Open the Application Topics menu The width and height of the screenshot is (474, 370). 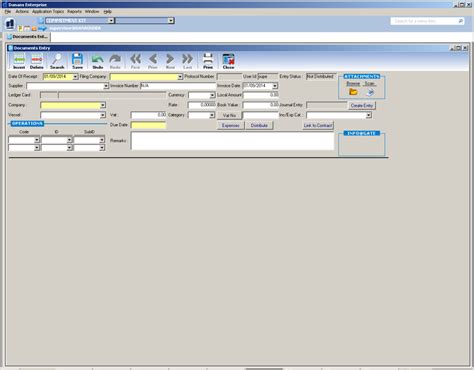(x=48, y=11)
